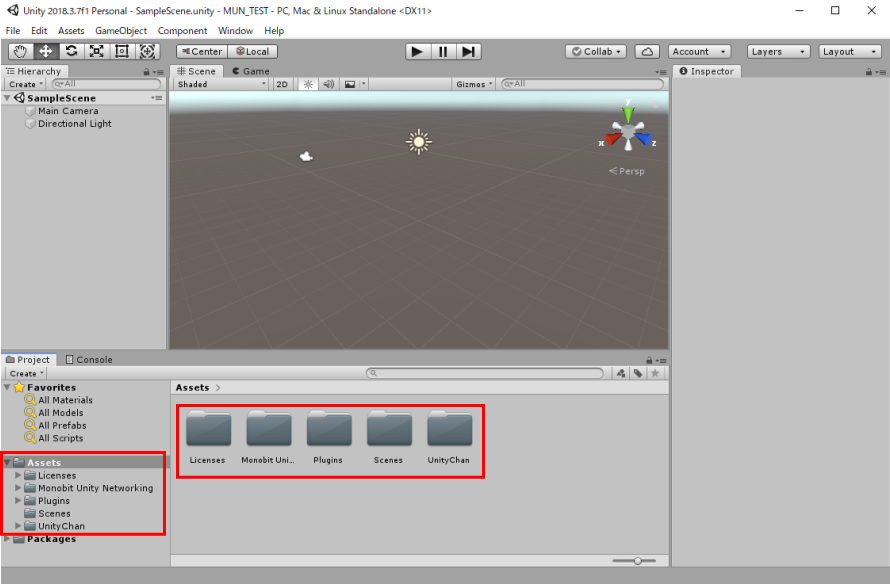Open the Gizmos dropdown
Image resolution: width=890 pixels, height=584 pixels.
[474, 84]
